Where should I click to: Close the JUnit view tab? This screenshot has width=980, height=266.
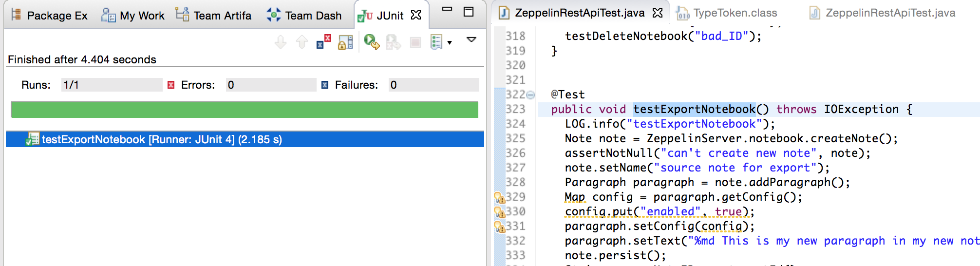point(416,15)
